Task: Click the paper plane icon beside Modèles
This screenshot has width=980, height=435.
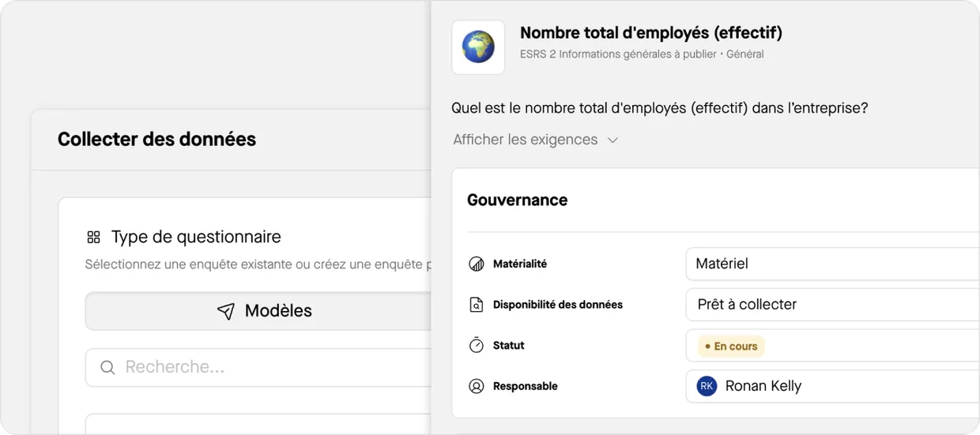Action: 226,311
